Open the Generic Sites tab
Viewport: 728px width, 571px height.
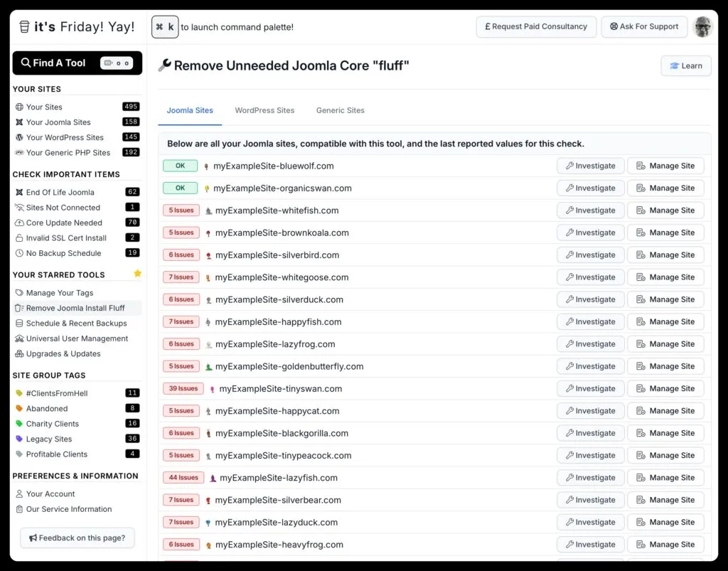[x=340, y=110]
